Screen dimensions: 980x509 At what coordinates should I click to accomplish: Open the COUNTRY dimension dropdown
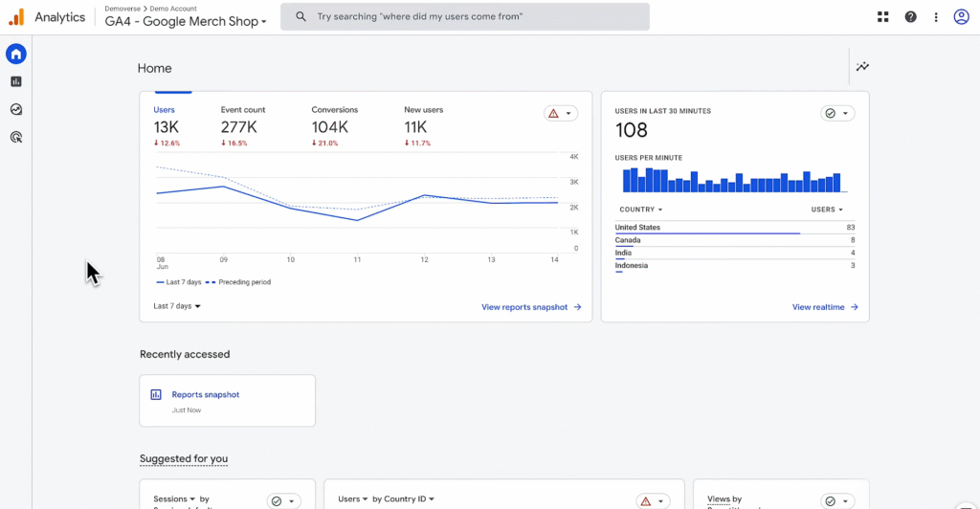pos(640,210)
